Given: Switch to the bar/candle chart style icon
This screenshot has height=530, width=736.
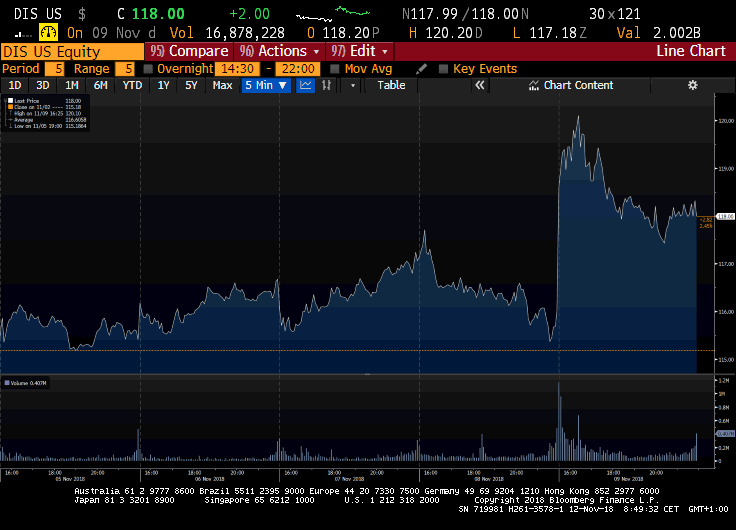Looking at the screenshot, I should coord(327,85).
